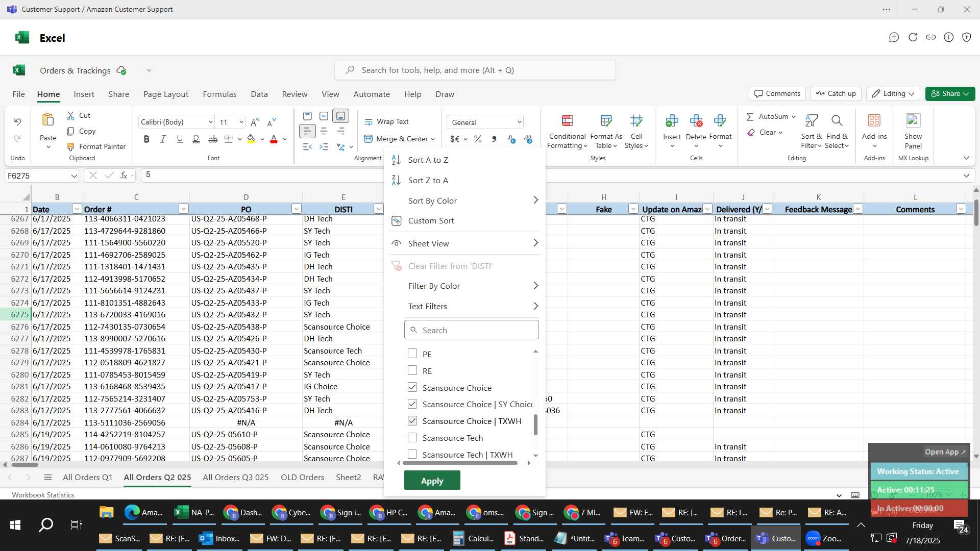Apply strikethrough formatting
Screen dimensions: 980x551
(x=213, y=139)
